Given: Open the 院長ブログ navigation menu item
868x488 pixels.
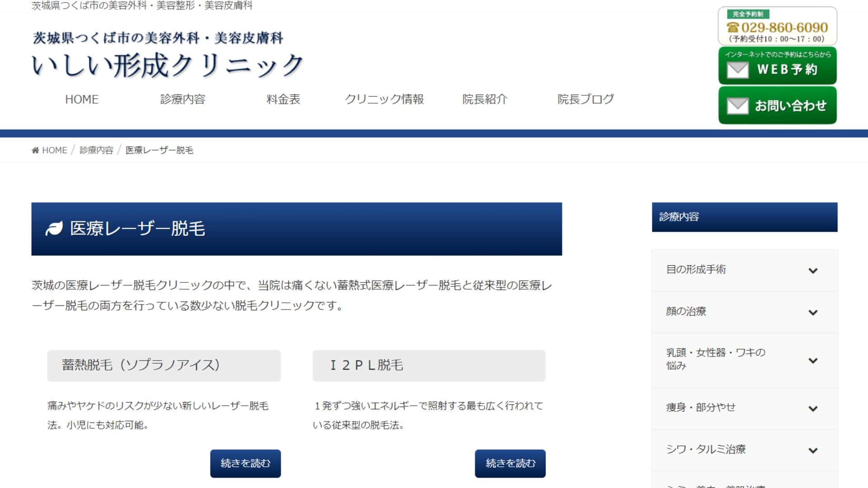Looking at the screenshot, I should click(586, 99).
